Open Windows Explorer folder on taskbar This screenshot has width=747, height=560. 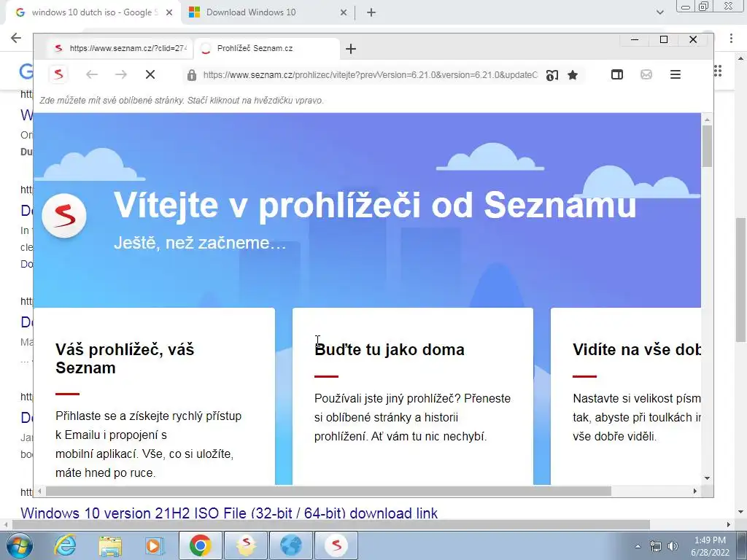click(x=110, y=545)
